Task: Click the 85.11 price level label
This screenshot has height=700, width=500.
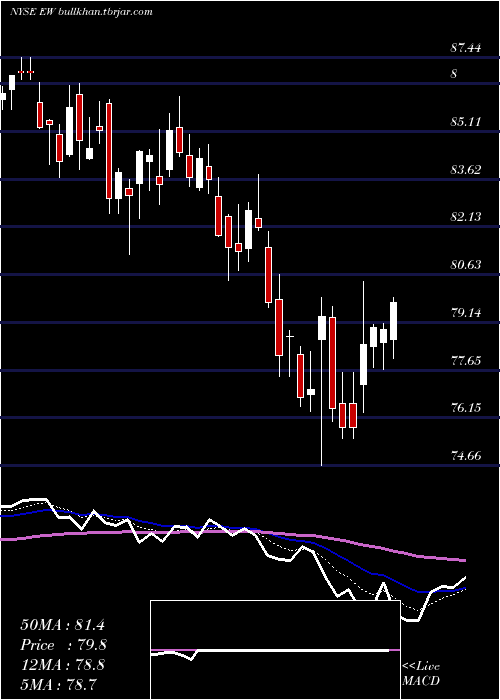Action: click(466, 121)
